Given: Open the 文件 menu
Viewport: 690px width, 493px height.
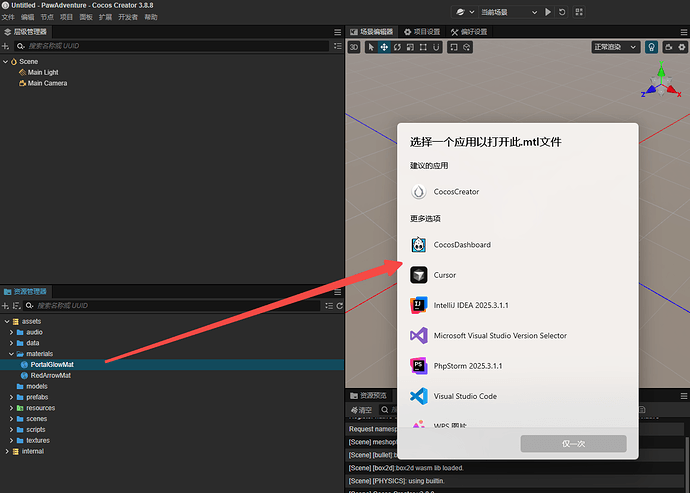Looking at the screenshot, I should [x=8, y=17].
